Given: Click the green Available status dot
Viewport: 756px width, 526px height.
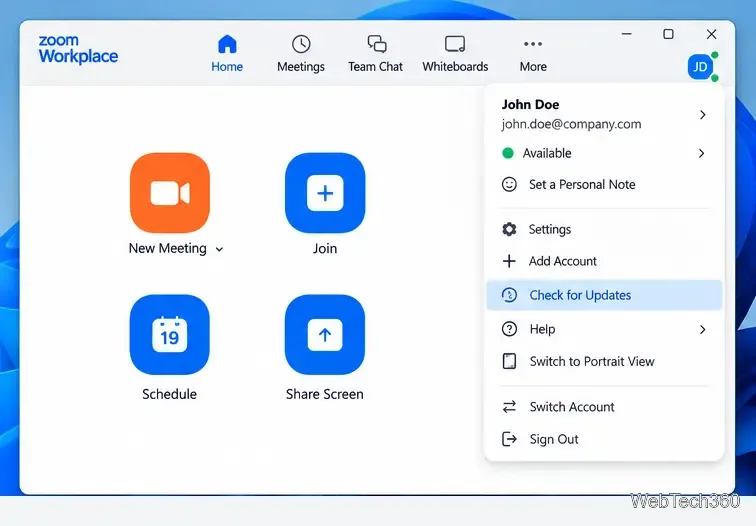Looking at the screenshot, I should pos(508,153).
